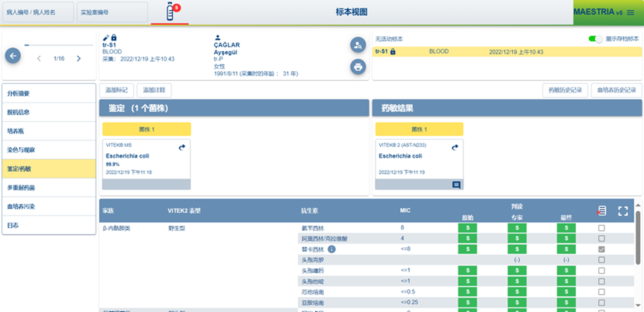The height and width of the screenshot is (312, 644).
Task: Click the blue back arrow button
Action: coord(13,56)
